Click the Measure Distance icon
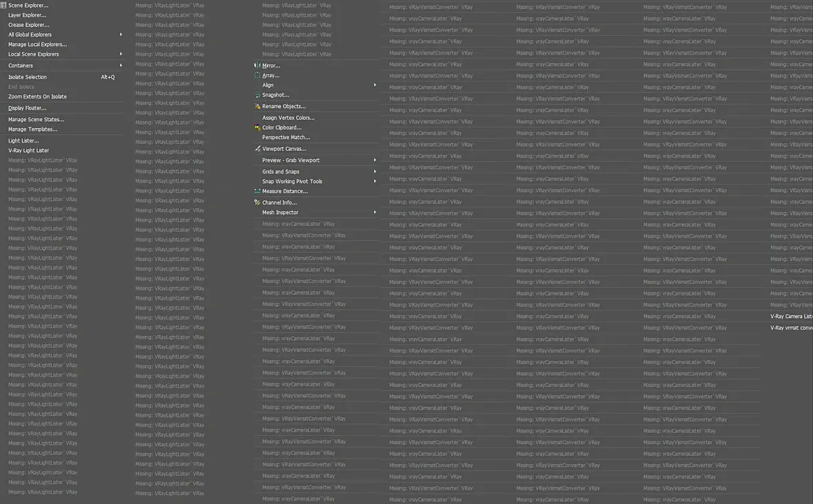The height and width of the screenshot is (504, 813). pyautogui.click(x=257, y=191)
